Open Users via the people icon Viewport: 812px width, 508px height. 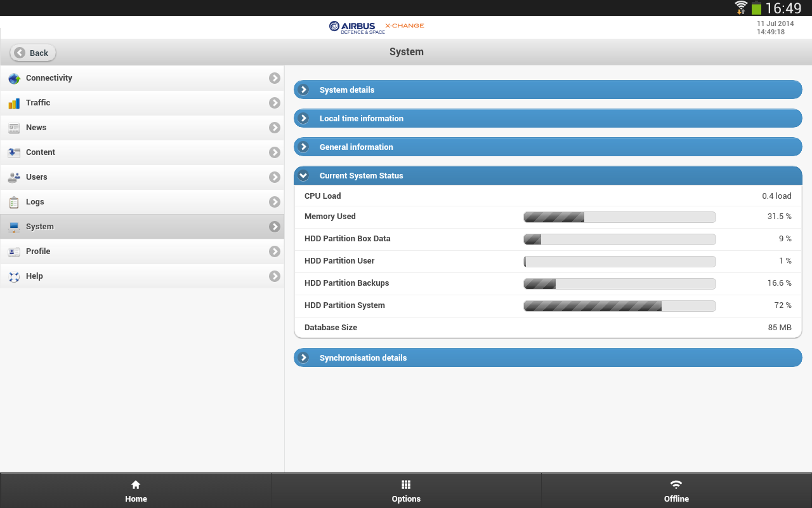tap(14, 177)
